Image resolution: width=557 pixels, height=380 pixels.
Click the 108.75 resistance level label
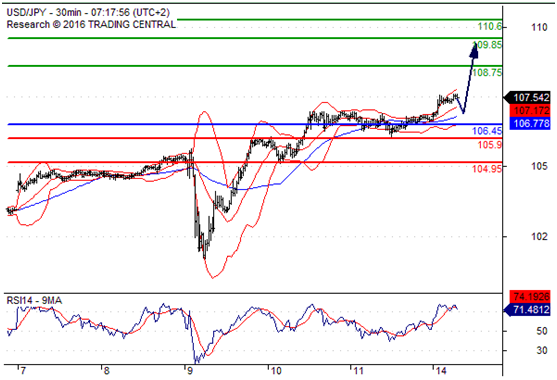coord(487,72)
